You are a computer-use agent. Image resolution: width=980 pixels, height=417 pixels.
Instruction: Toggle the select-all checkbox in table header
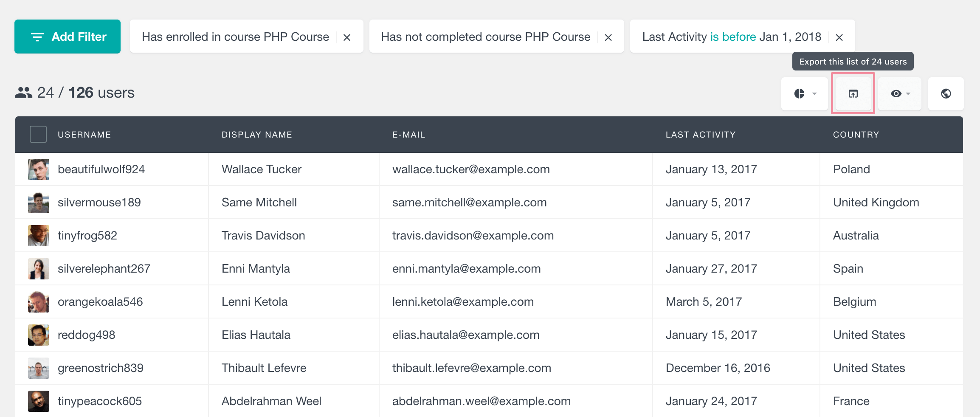coord(38,134)
